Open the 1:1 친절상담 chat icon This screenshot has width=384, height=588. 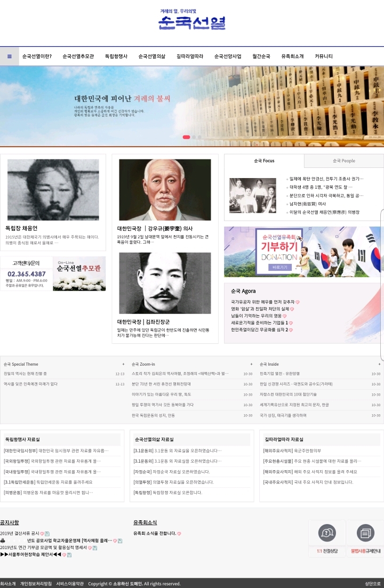[x=327, y=533]
